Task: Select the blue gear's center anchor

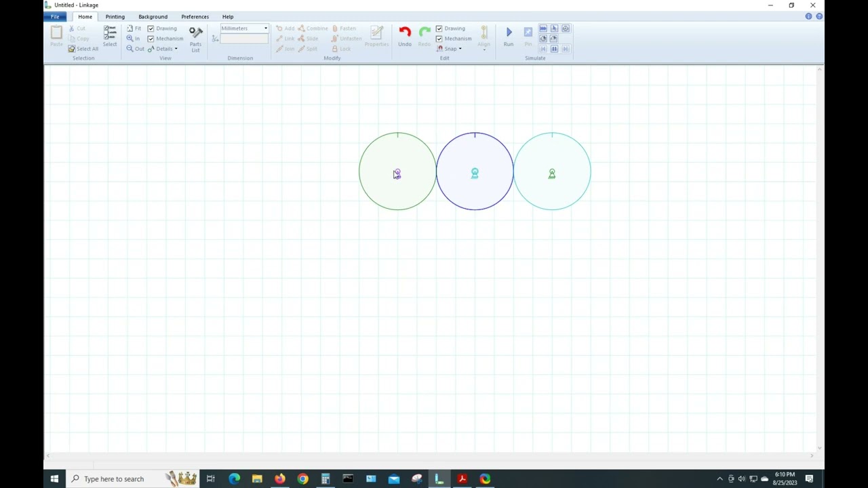Action: [x=475, y=174]
